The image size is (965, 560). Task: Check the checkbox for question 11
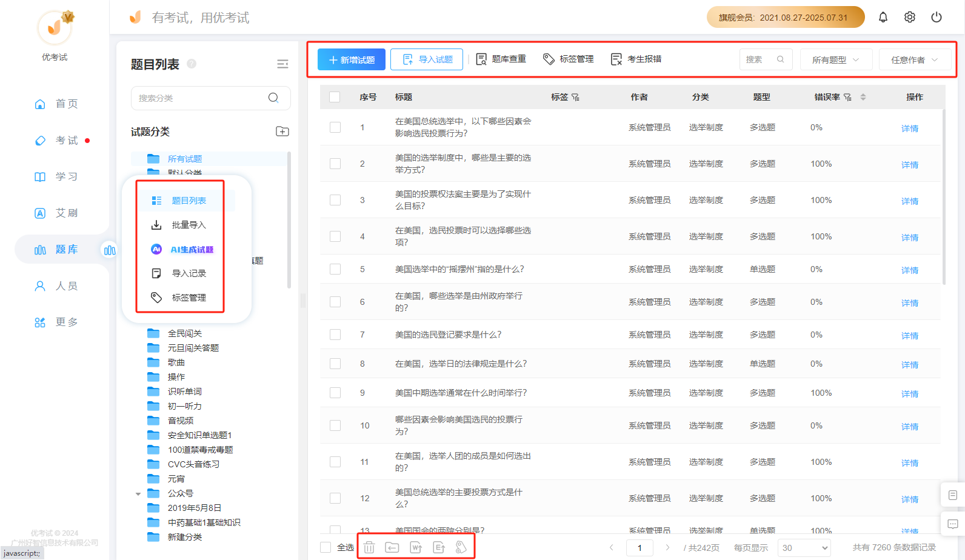tap(335, 462)
